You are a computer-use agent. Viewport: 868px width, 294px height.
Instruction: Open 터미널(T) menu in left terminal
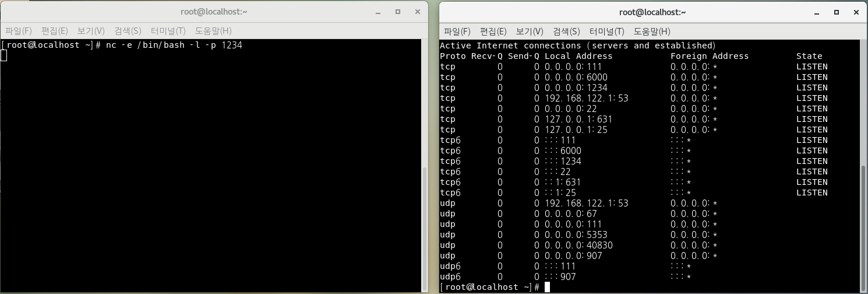(x=168, y=30)
